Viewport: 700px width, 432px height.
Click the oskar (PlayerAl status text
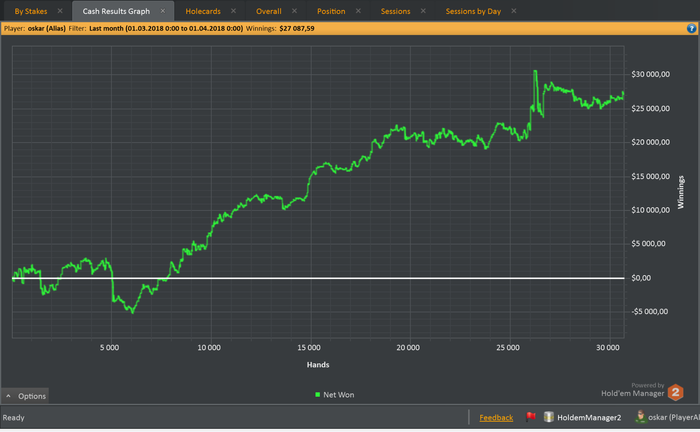pos(674,418)
